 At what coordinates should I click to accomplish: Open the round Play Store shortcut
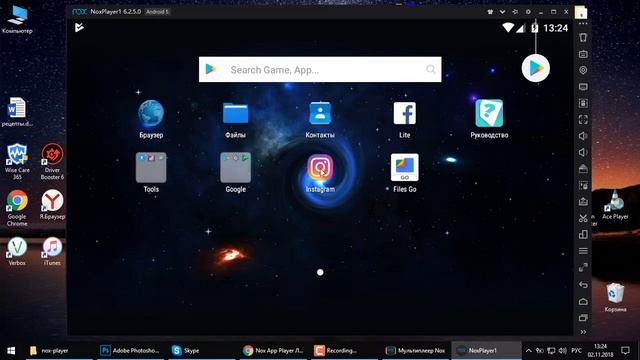(536, 68)
